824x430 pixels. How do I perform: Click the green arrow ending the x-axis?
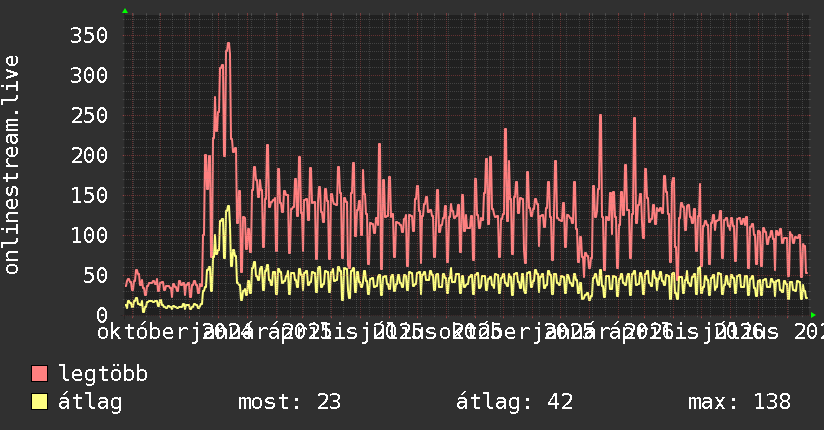point(813,315)
